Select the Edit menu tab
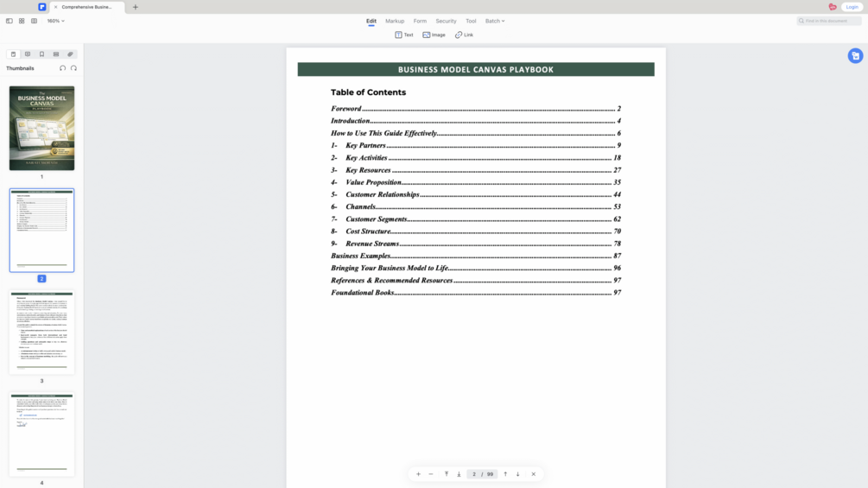The image size is (868, 488). coord(371,21)
